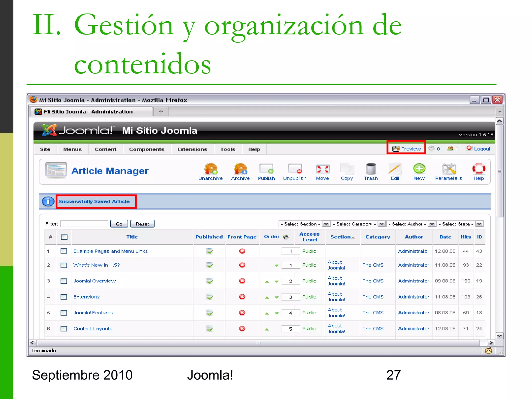Move Content Layouts up in order
The width and height of the screenshot is (532, 399).
click(267, 329)
